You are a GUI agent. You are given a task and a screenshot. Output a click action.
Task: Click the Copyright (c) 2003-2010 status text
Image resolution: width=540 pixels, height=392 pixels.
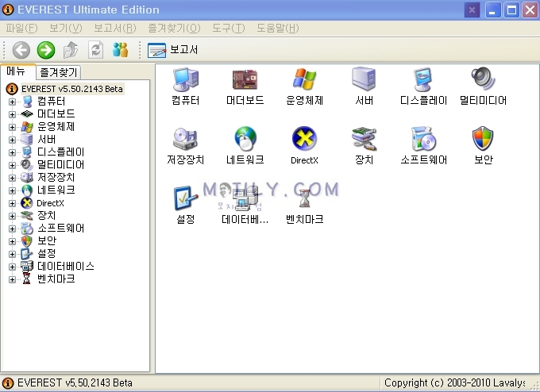pos(454,382)
